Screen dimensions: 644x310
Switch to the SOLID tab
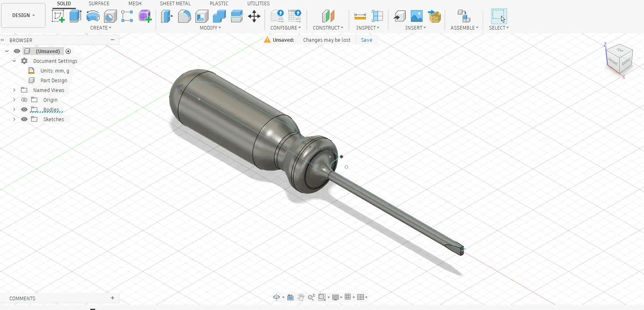(x=64, y=4)
